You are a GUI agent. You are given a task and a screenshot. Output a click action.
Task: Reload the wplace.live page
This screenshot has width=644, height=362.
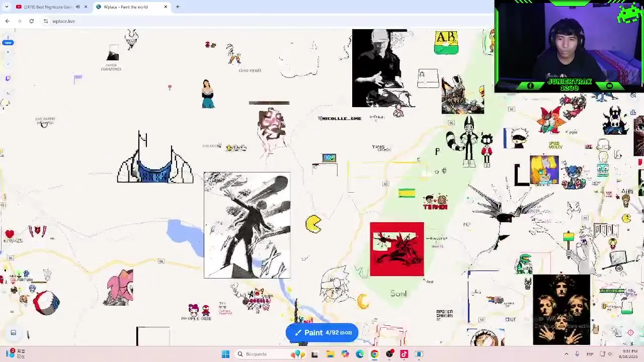(31, 21)
